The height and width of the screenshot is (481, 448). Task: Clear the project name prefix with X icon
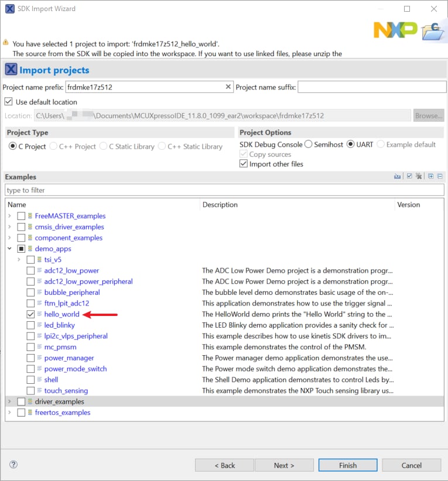click(228, 87)
